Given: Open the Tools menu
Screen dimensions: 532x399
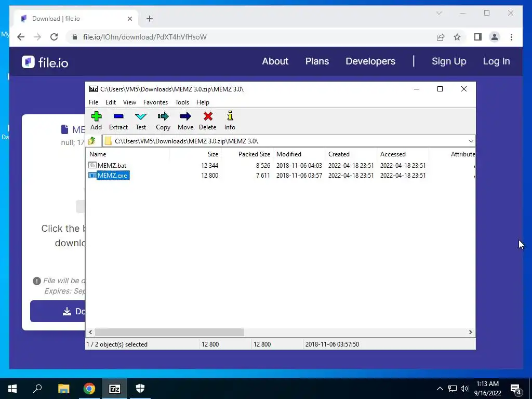Looking at the screenshot, I should point(182,102).
